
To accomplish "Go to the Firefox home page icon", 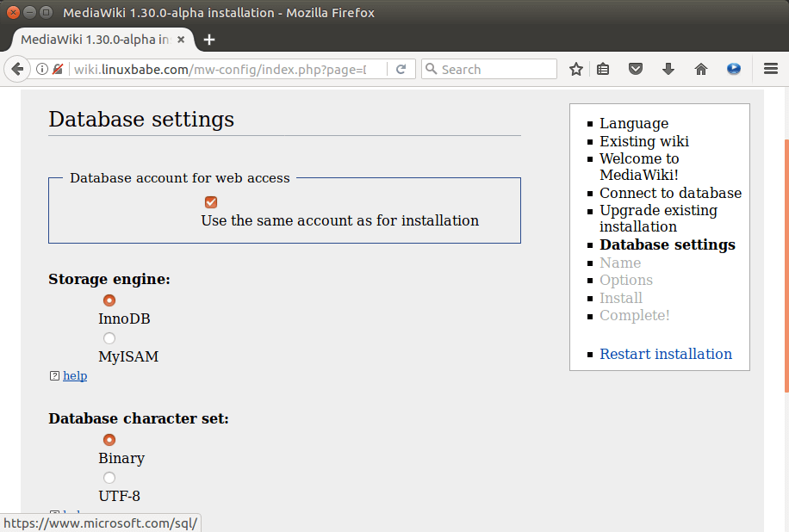I will click(x=701, y=70).
